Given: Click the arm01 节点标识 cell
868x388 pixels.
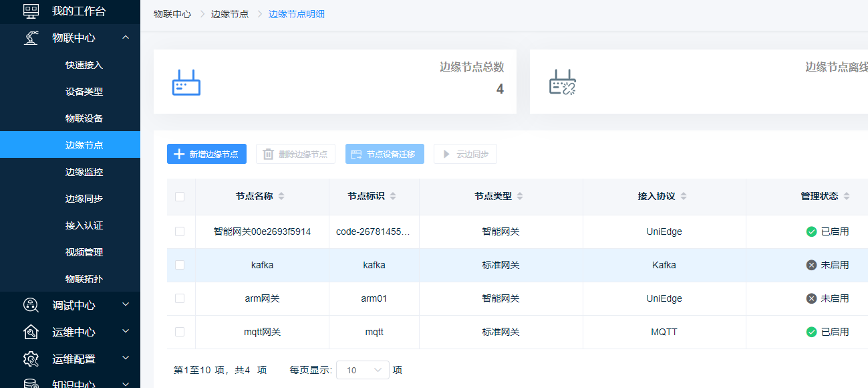Looking at the screenshot, I should [374, 298].
